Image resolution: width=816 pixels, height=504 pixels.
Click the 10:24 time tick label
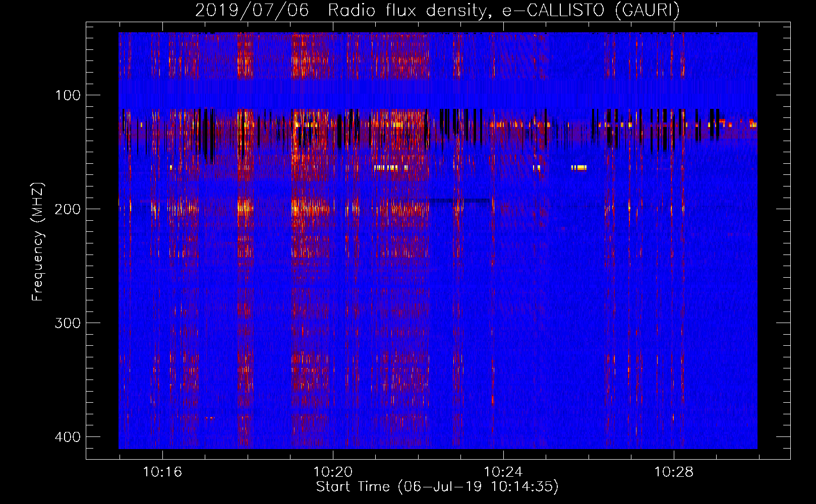click(503, 472)
